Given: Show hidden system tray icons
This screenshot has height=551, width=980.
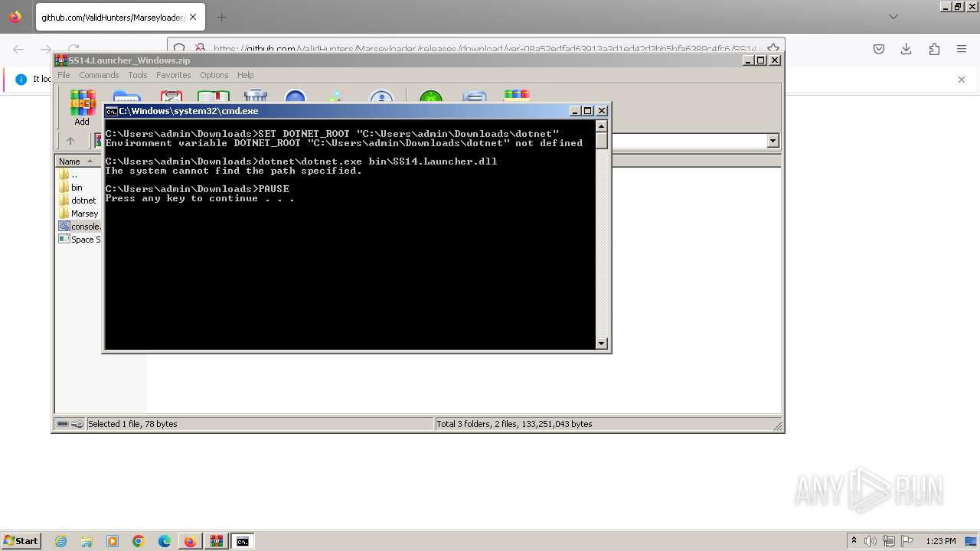Looking at the screenshot, I should click(854, 541).
